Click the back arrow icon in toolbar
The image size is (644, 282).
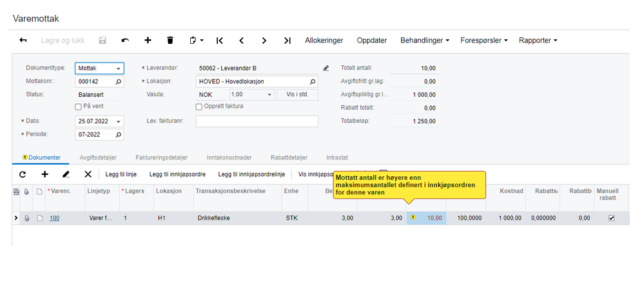(23, 40)
